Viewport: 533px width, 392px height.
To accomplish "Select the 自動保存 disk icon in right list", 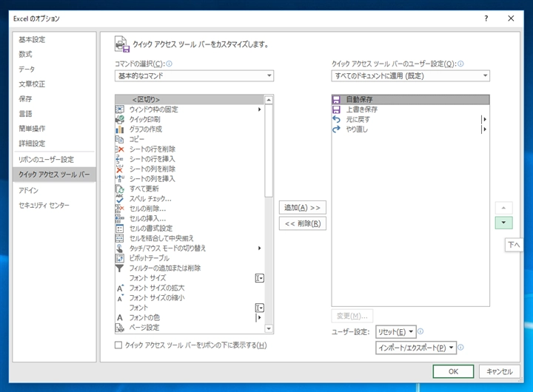I will coord(336,100).
